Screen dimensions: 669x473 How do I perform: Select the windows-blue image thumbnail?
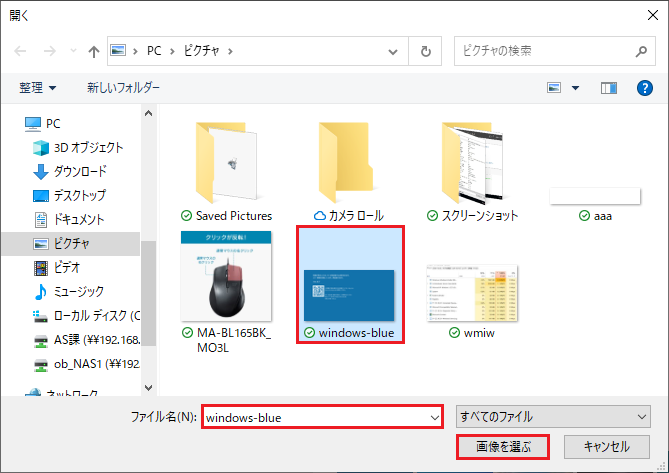(351, 284)
